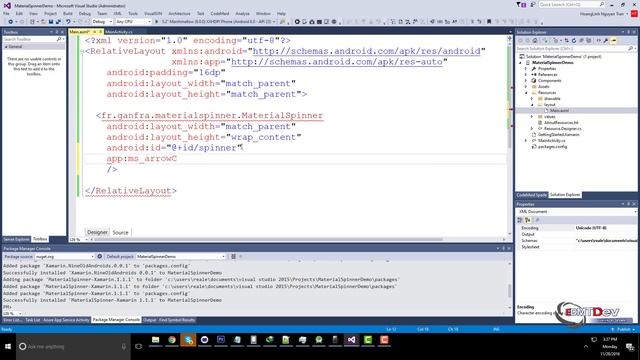The image size is (640, 360).
Task: Pin the Toolbox panel with auto-hide icon
Action: pyautogui.click(x=57, y=32)
